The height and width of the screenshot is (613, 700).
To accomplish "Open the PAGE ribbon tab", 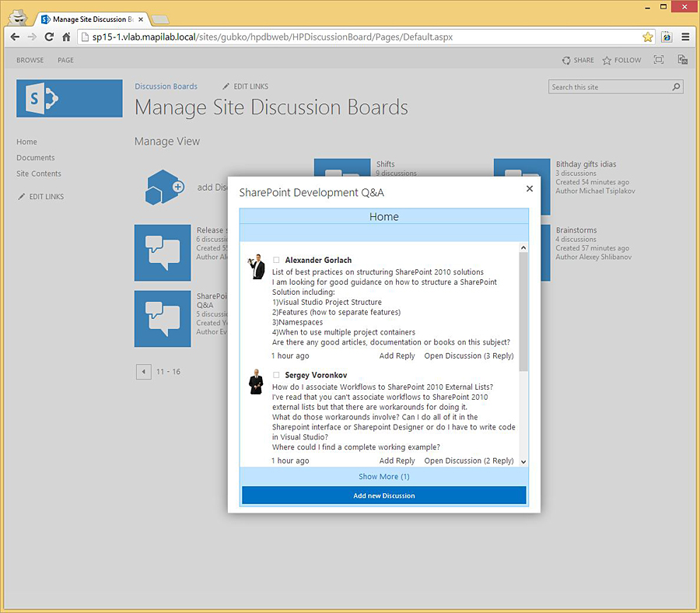I will [x=65, y=60].
